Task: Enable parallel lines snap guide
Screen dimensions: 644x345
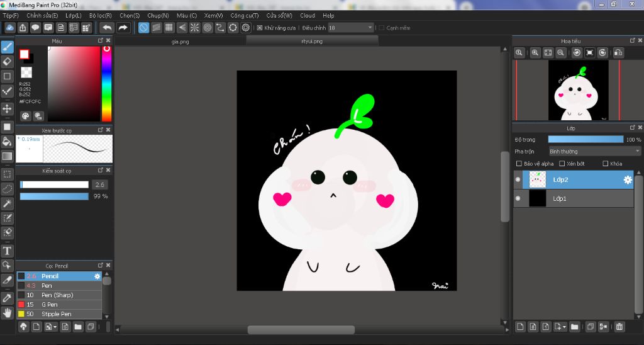Action: click(x=156, y=28)
